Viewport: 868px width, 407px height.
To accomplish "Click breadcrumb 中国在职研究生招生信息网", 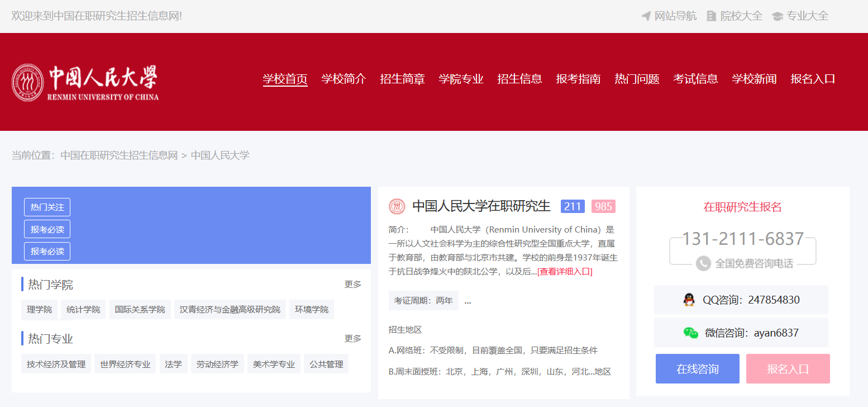I will coord(119,155).
